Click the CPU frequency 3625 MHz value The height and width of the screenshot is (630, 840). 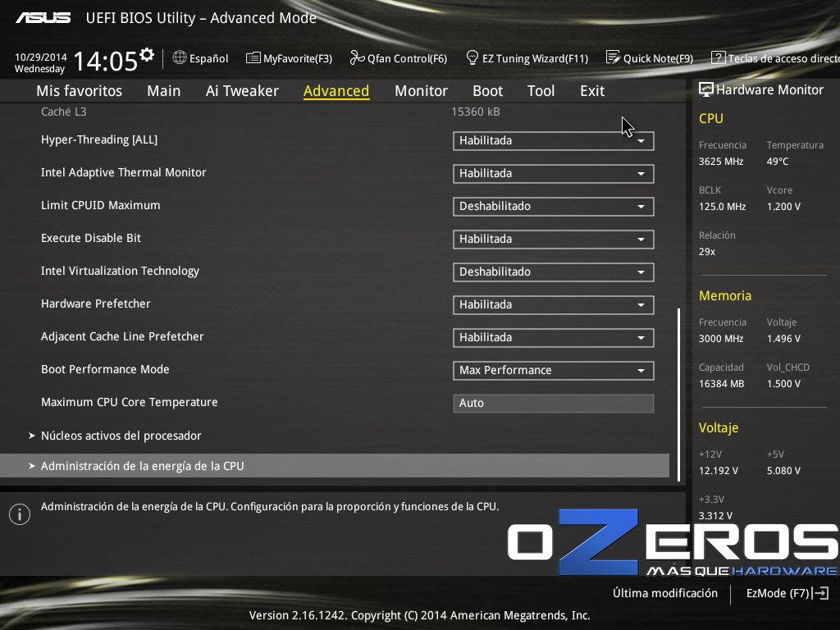721,162
